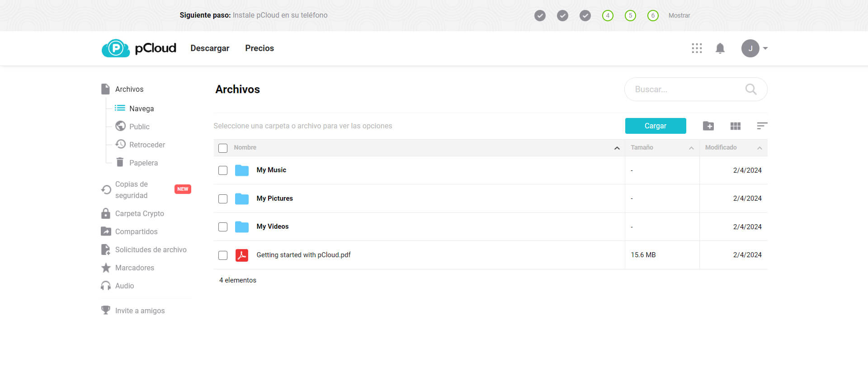Screen dimensions: 868x372
Task: Toggle the select-all checkbox in header
Action: point(223,148)
